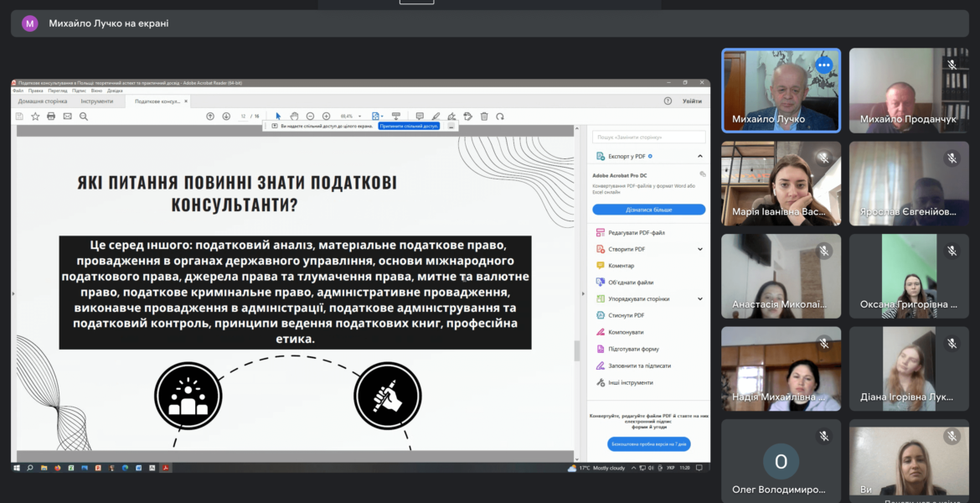This screenshot has width=980, height=503.
Task: Click the Stamp tool icon
Action: click(x=467, y=117)
